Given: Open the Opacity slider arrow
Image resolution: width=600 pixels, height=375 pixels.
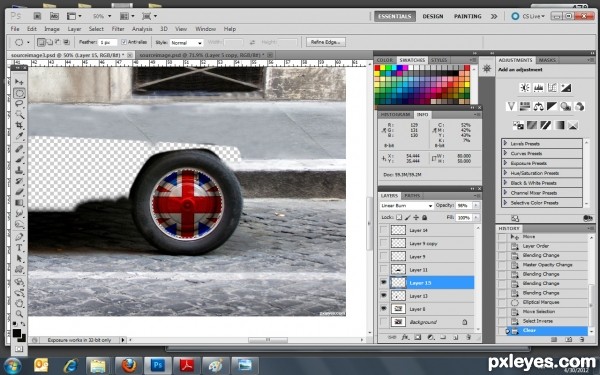Looking at the screenshot, I should tap(476, 205).
